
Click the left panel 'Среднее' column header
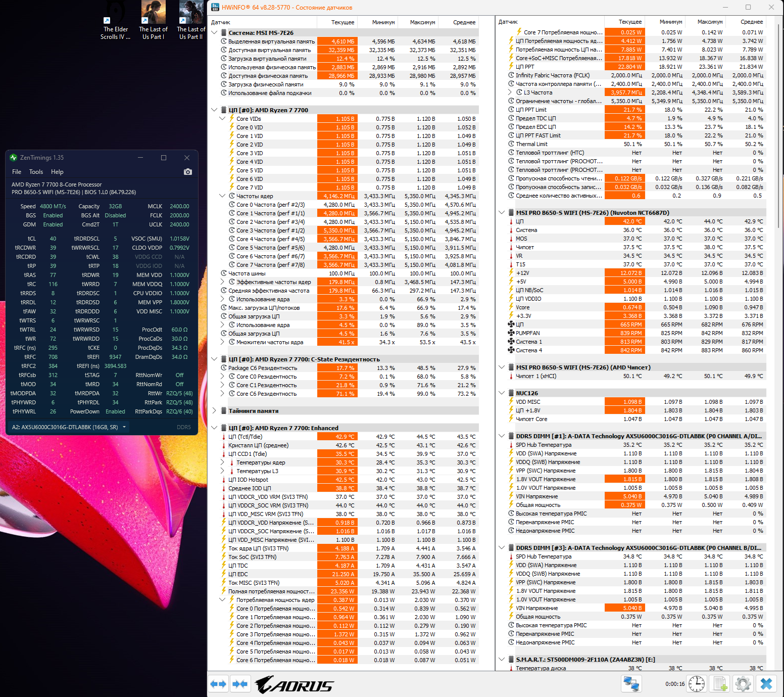click(x=459, y=22)
